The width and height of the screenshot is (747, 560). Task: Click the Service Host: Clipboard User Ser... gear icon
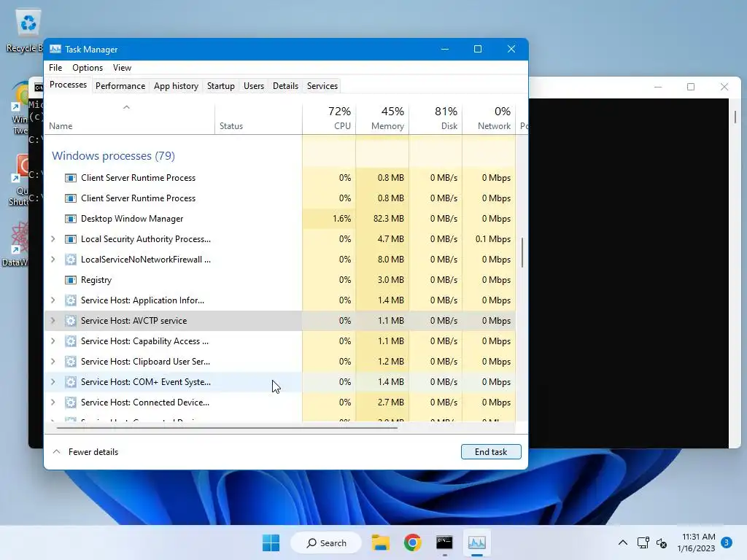(x=71, y=362)
